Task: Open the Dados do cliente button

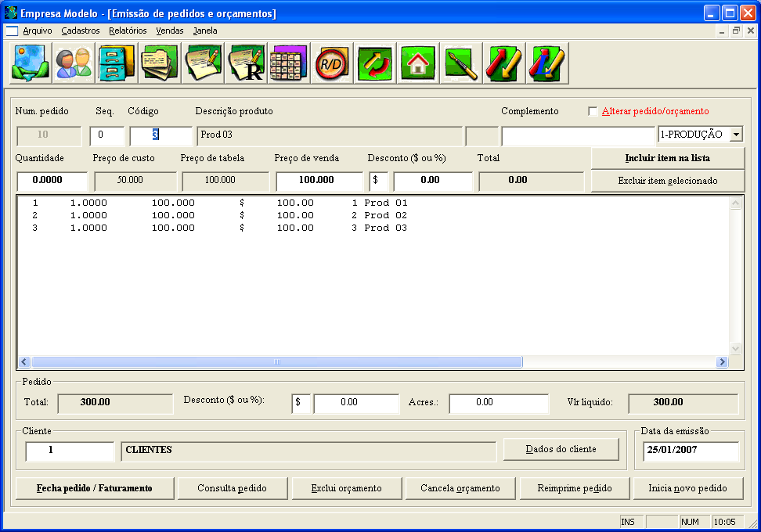Action: (x=561, y=449)
